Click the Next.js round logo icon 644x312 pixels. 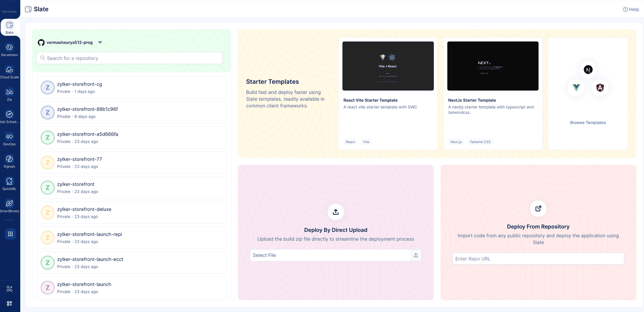point(588,70)
